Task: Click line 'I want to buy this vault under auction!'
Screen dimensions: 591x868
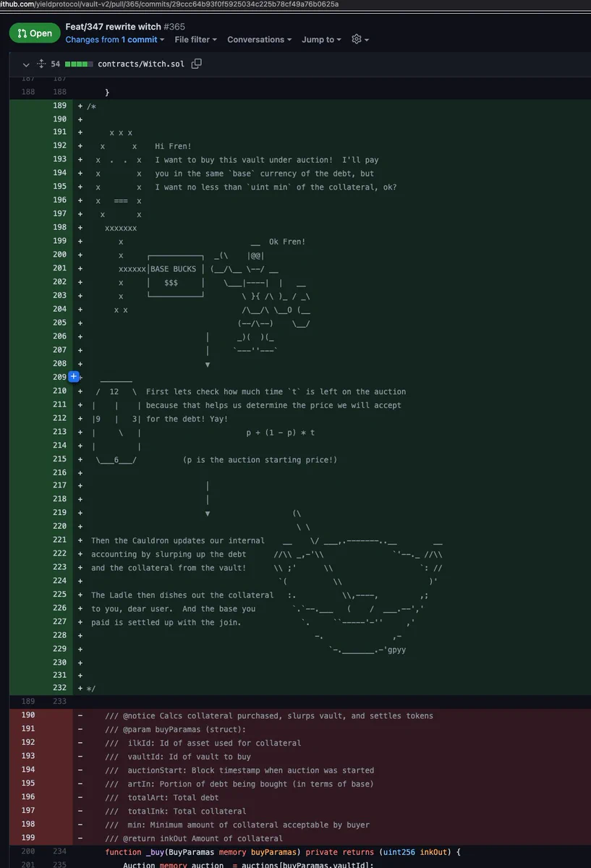Action: [267, 160]
